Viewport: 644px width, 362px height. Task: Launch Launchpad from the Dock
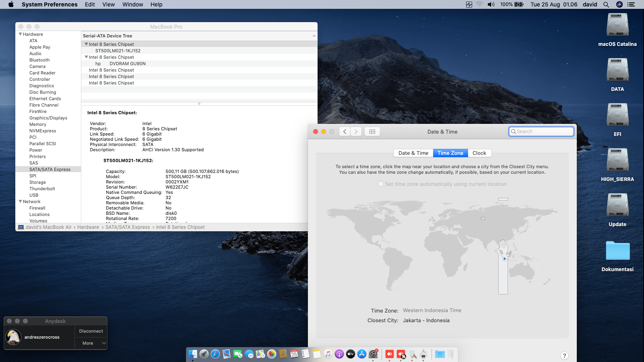click(204, 354)
